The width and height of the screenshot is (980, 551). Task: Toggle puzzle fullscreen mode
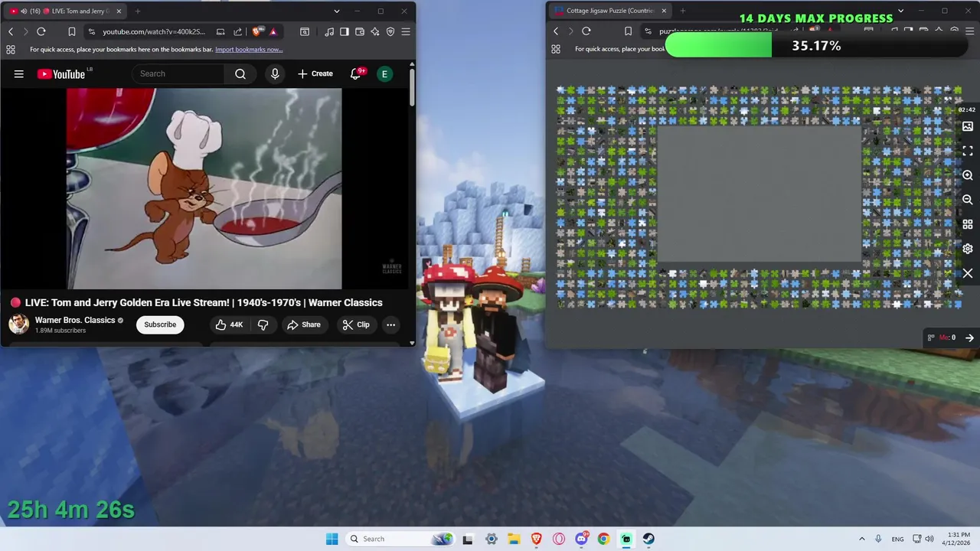pyautogui.click(x=968, y=151)
